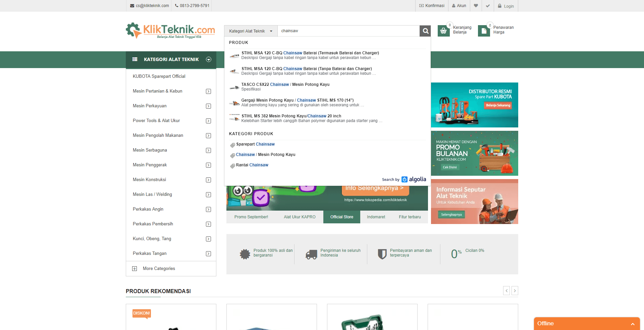Expand the Offline chat widget arrow
Screen dimensions: 644x330
coord(633,324)
